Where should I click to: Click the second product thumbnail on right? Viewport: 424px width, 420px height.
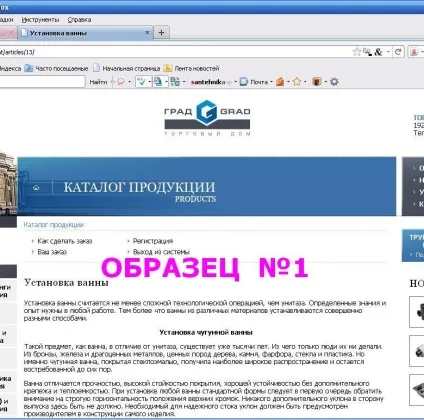click(417, 351)
